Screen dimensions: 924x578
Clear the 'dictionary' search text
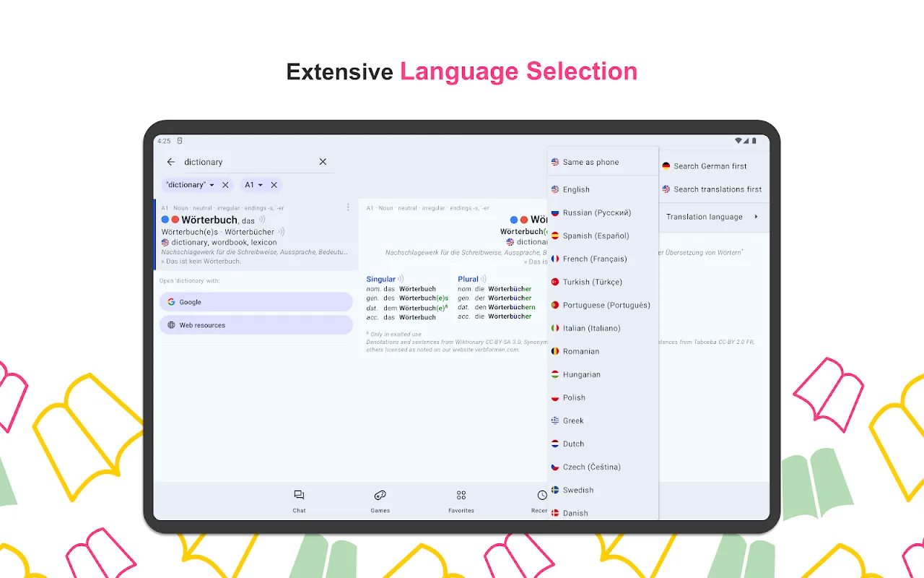pyautogui.click(x=323, y=162)
